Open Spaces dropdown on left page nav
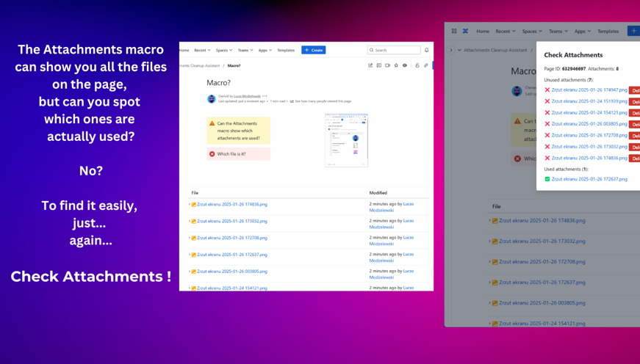640x364 pixels. (x=223, y=50)
